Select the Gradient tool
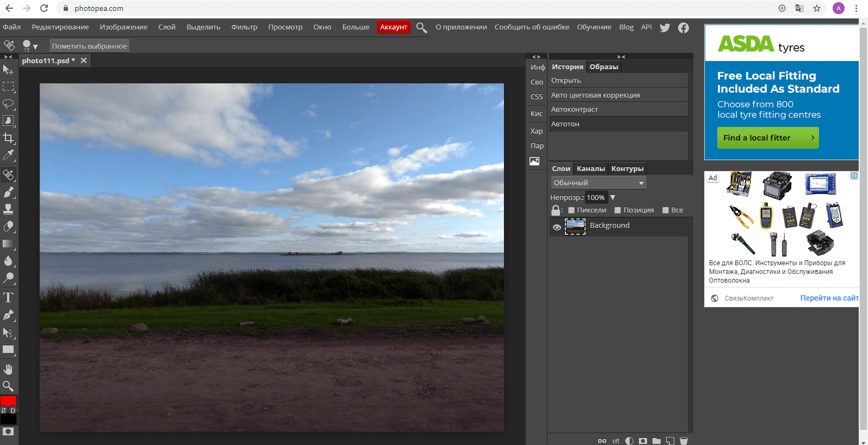Image resolution: width=868 pixels, height=445 pixels. point(8,244)
